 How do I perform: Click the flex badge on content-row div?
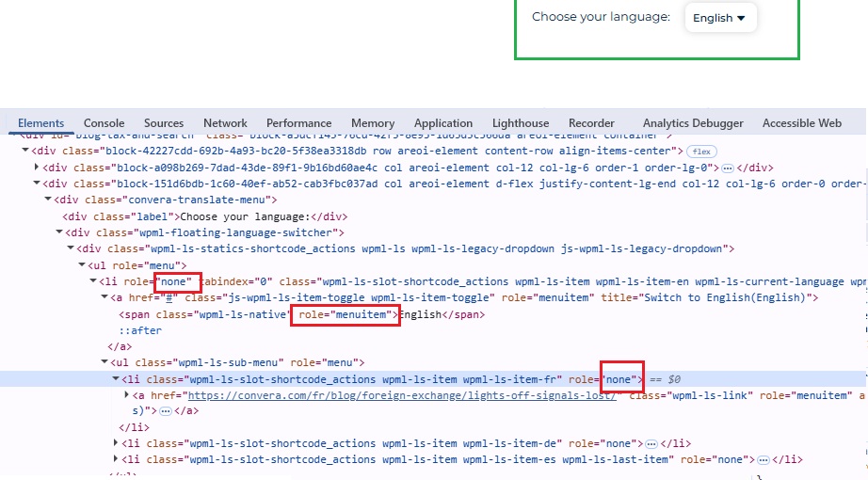701,152
